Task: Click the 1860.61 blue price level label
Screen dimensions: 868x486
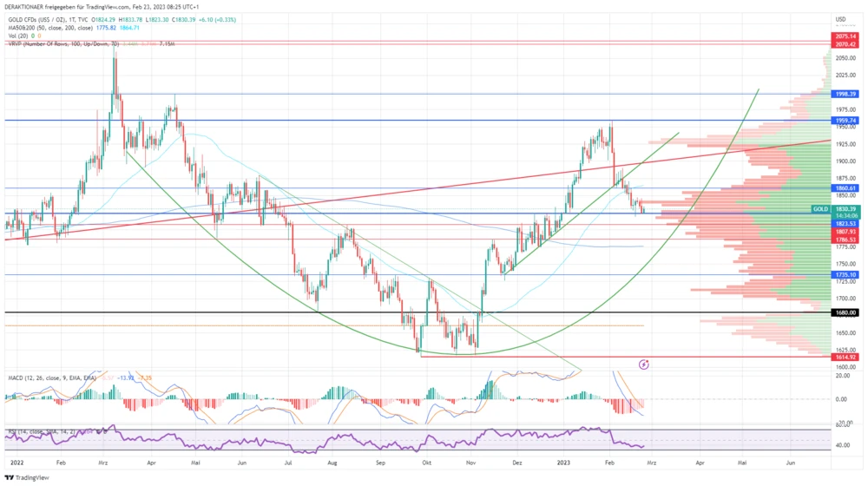Action: click(846, 188)
